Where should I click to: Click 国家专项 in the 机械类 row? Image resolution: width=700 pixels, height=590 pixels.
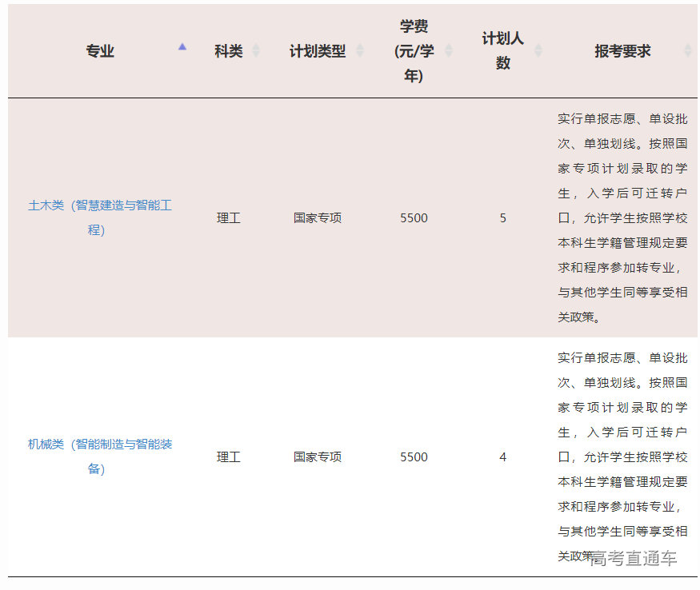click(x=318, y=457)
